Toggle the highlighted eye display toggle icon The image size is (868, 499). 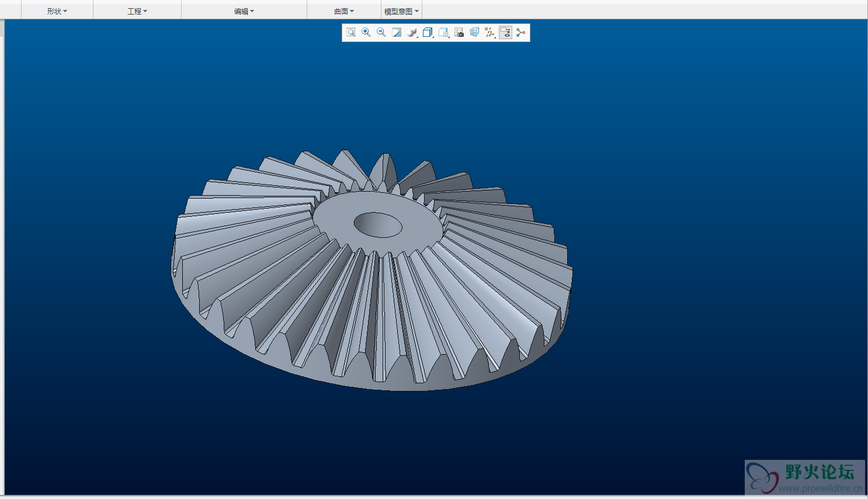505,33
